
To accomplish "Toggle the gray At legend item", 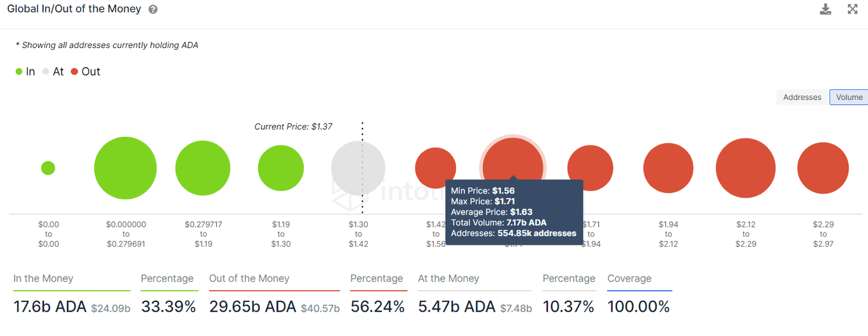I will click(53, 72).
